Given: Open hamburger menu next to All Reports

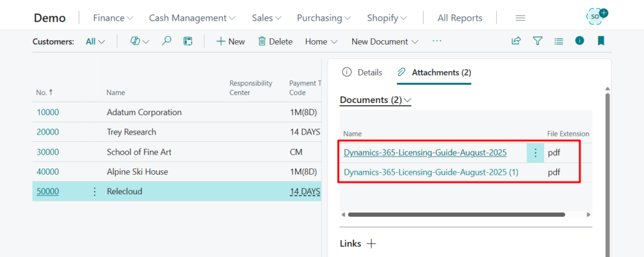Looking at the screenshot, I should 520,18.
